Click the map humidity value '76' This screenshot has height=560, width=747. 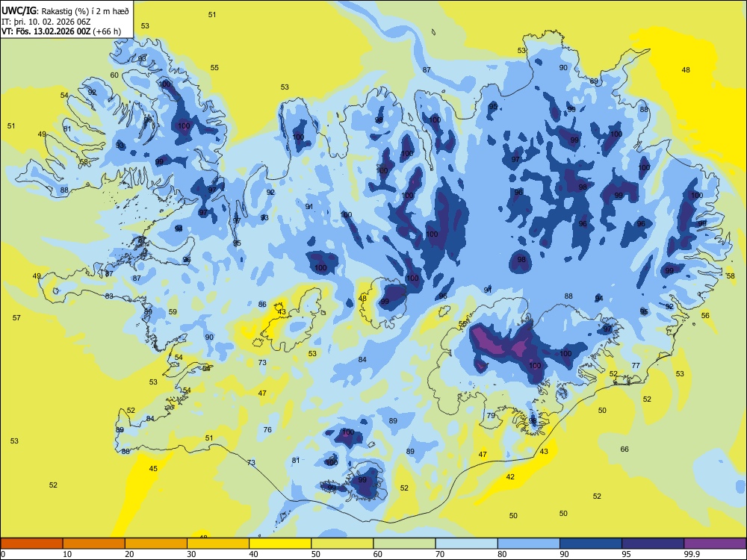267,429
